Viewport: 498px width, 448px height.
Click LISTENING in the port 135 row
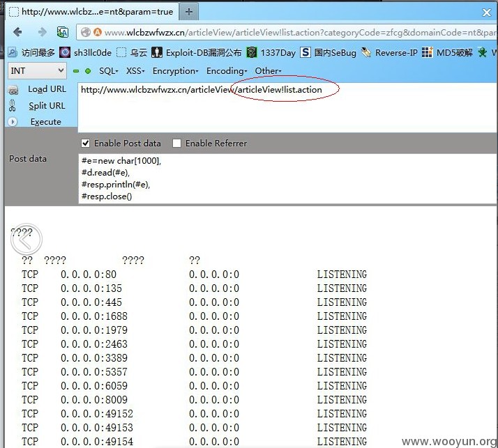tap(342, 288)
